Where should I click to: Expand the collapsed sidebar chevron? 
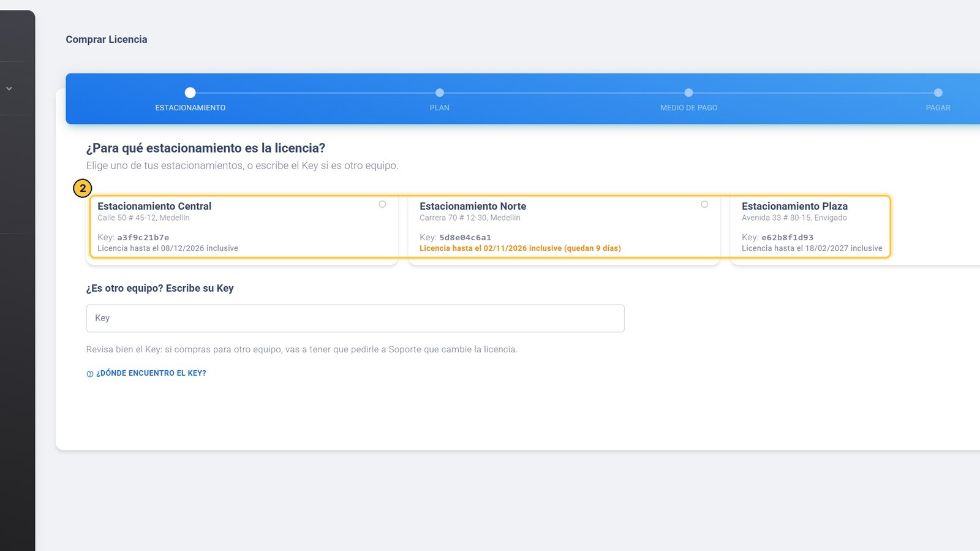click(9, 89)
